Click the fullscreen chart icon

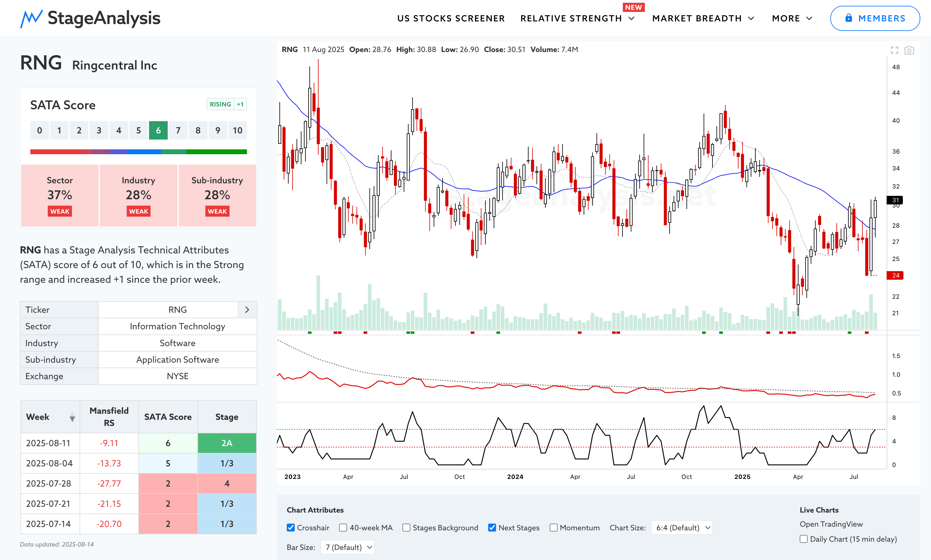[894, 50]
